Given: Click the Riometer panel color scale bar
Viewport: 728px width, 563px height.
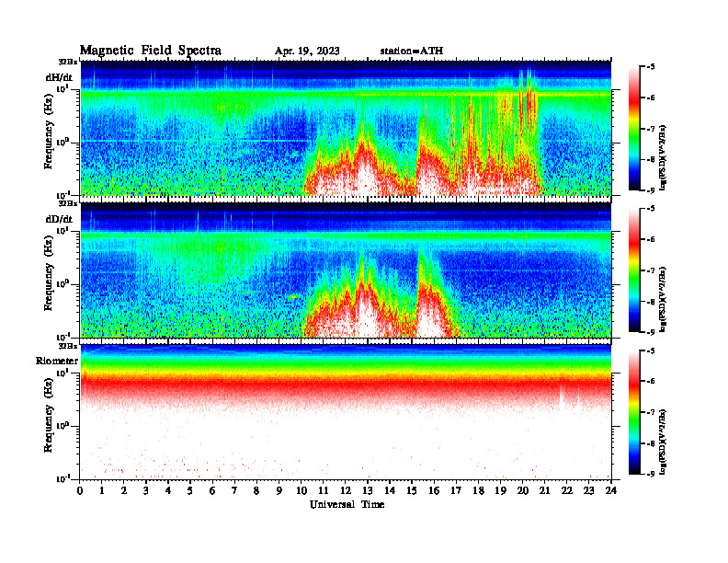Looking at the screenshot, I should point(634,412).
